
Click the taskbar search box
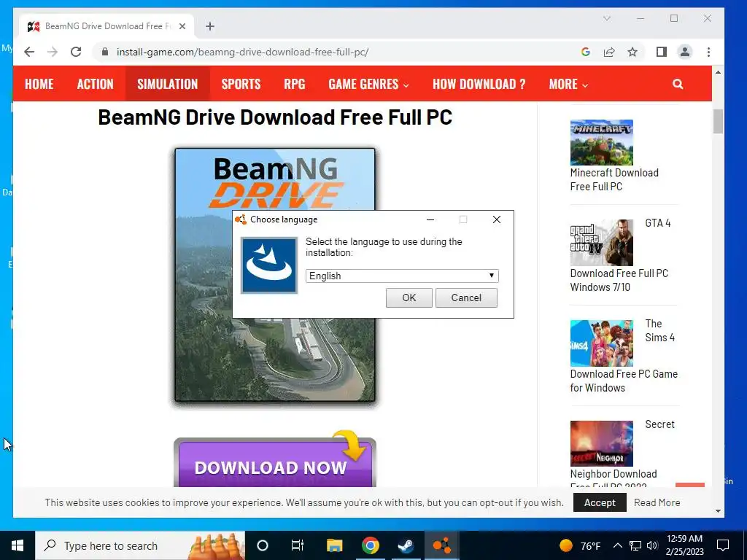pos(140,545)
